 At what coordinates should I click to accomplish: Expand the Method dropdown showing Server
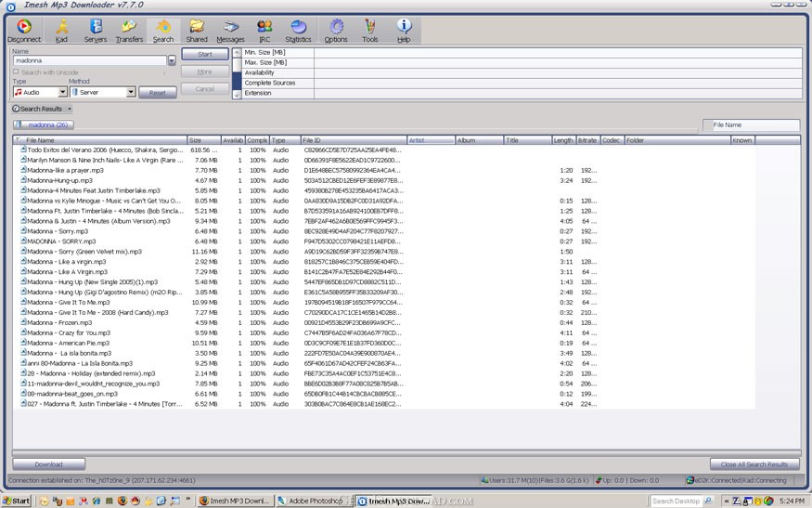click(x=131, y=92)
